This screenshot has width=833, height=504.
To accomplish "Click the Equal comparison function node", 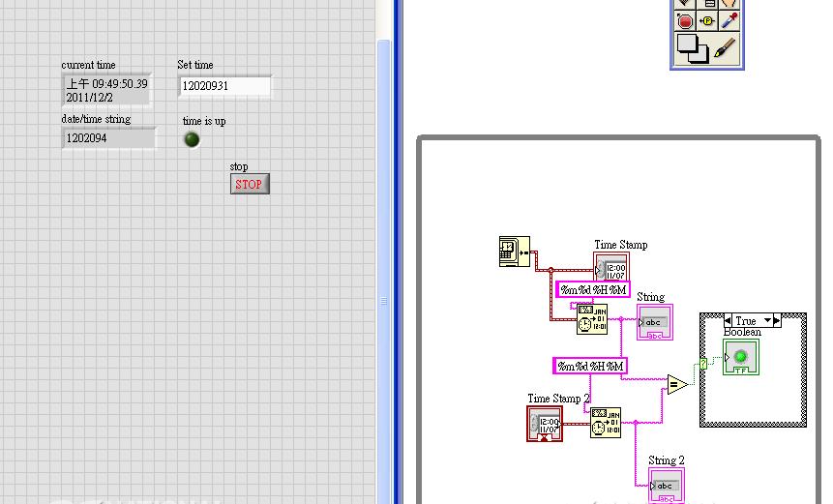I will click(676, 385).
